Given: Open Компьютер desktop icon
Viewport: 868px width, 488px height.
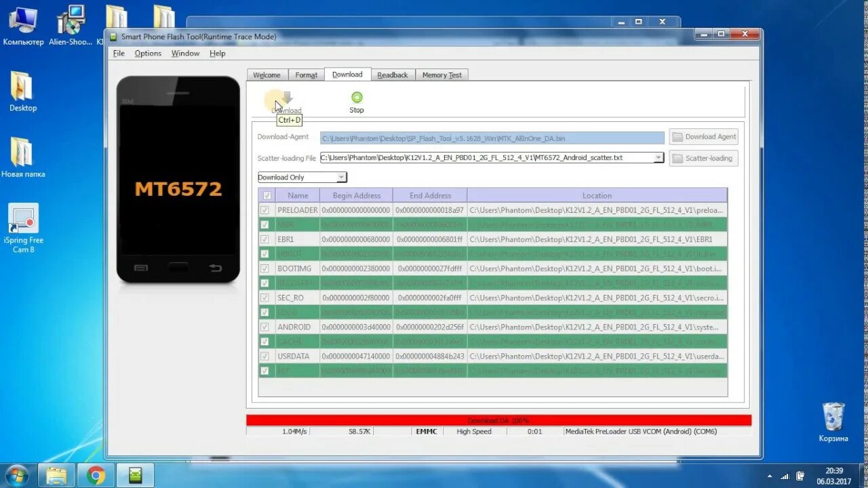Looking at the screenshot, I should 22,26.
